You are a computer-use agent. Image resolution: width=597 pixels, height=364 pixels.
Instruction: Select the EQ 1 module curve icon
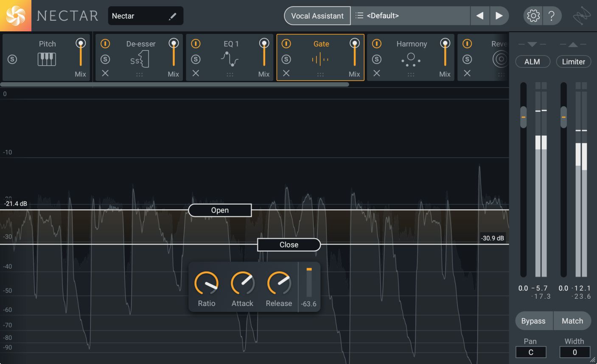(230, 59)
